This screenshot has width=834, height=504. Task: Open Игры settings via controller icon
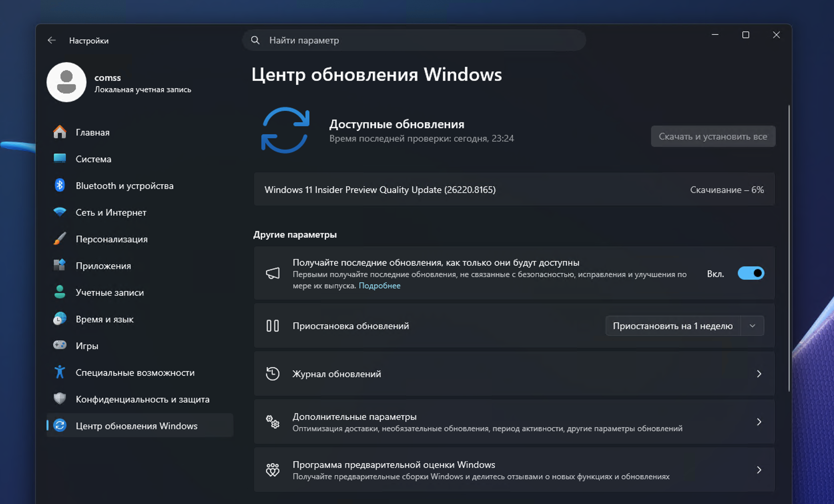point(60,345)
